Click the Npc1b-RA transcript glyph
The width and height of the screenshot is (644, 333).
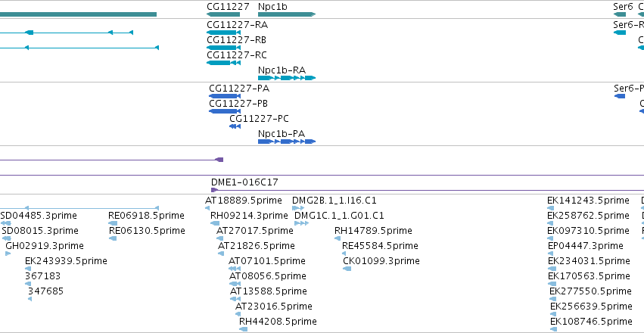tap(287, 78)
